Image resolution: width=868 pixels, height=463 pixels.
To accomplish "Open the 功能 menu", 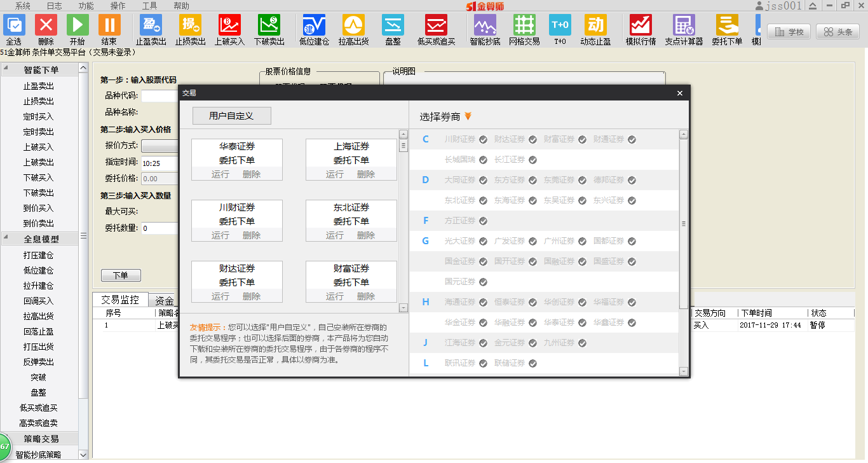I will point(86,6).
